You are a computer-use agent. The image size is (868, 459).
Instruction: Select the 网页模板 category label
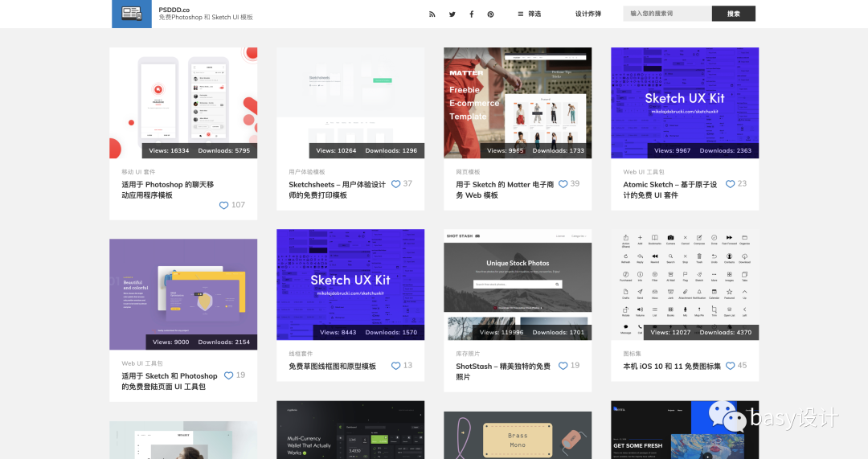tap(468, 172)
